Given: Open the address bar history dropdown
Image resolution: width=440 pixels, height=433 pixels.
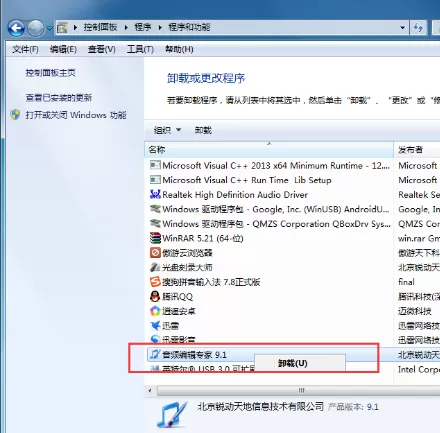Looking at the screenshot, I should click(402, 28).
